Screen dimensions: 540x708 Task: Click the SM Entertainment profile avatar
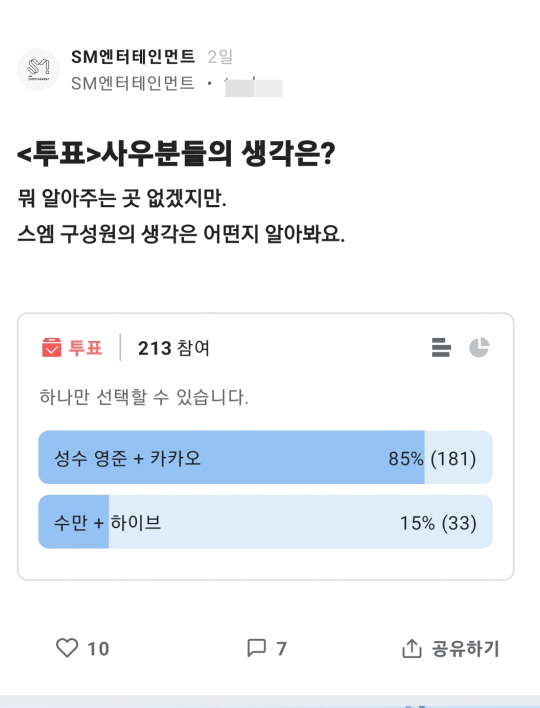pyautogui.click(x=38, y=69)
